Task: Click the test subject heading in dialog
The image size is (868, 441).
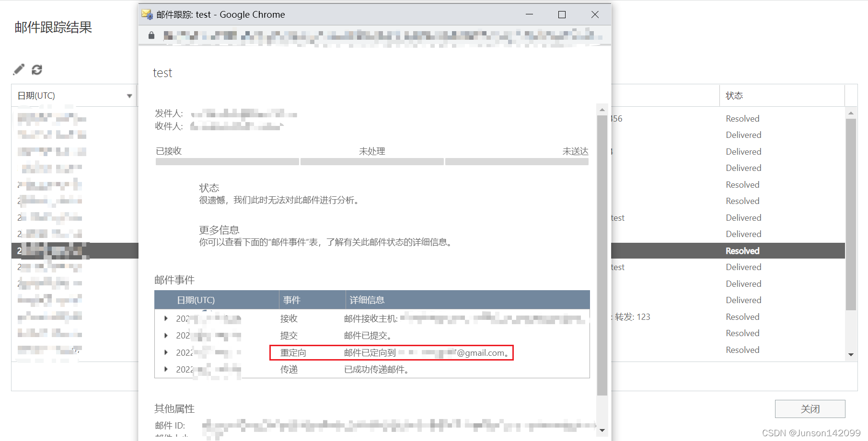Action: pos(162,73)
